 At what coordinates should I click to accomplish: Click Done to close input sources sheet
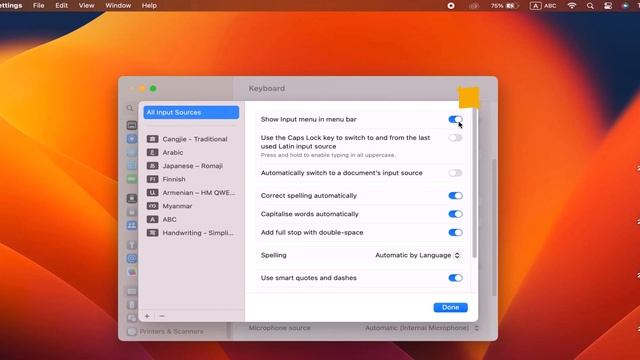point(451,307)
